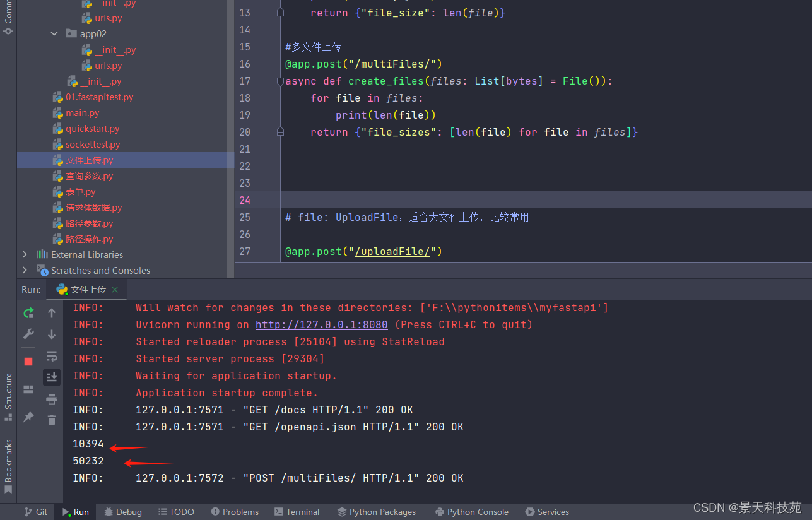Click the up arrow in run toolbar

point(52,313)
